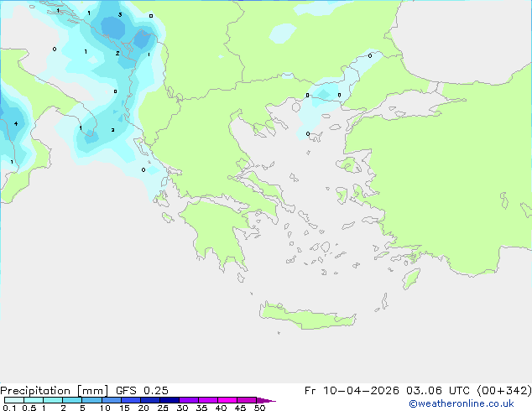The image size is (532, 411).
Task: Click the 1–2 mm legend color swatch
Action: [53, 400]
